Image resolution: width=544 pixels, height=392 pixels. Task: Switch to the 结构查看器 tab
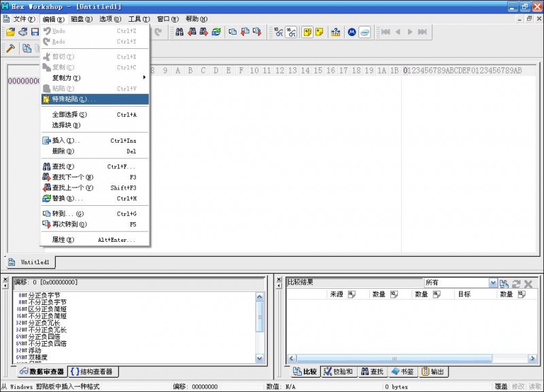(92, 372)
